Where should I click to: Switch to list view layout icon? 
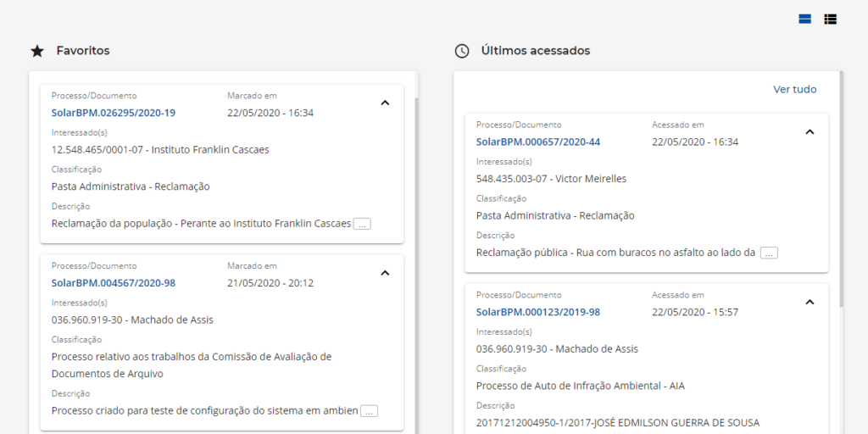coord(831,19)
